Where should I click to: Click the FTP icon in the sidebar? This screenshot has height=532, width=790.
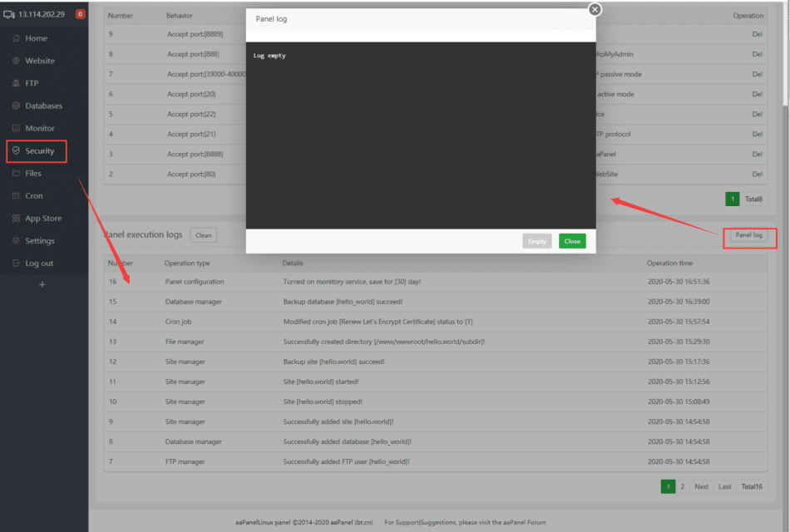14,82
